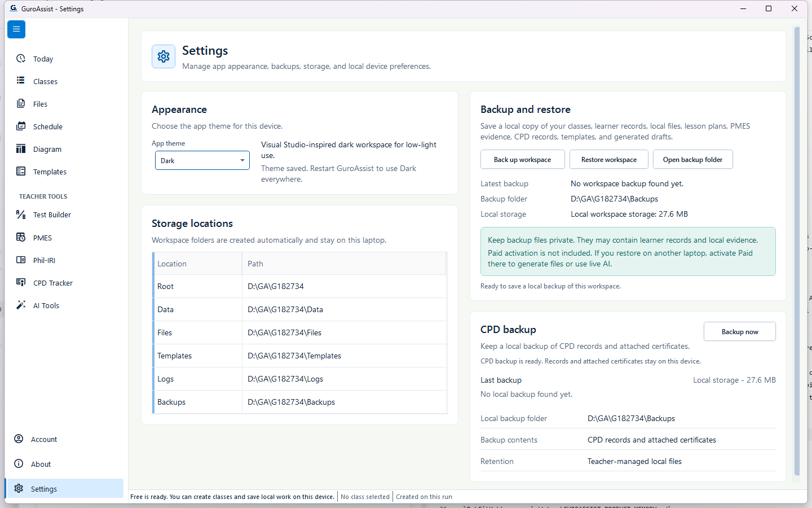Navigate to Schedule

(65, 126)
